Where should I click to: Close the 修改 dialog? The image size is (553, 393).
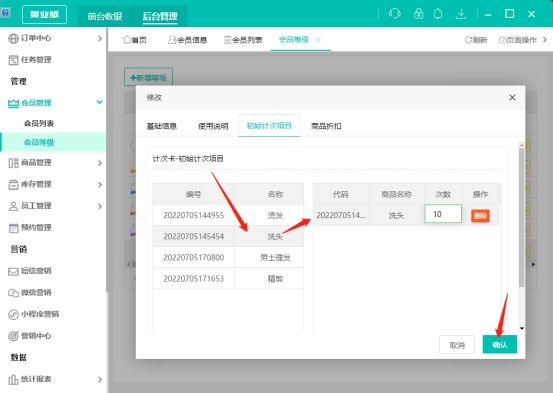coord(512,97)
